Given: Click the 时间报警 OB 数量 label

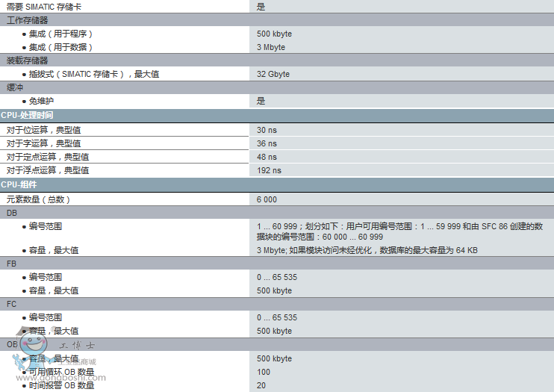Looking at the screenshot, I should [x=61, y=385].
